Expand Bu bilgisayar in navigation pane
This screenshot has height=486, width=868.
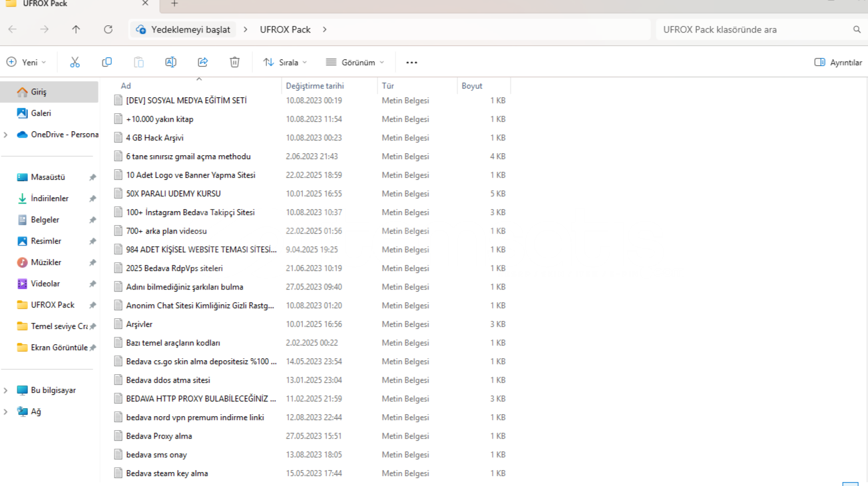6,390
